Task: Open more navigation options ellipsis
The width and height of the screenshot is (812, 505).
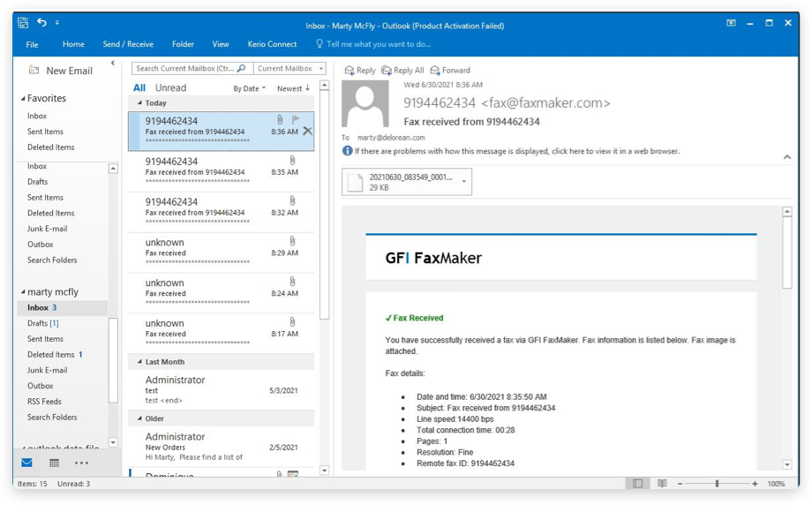Action: 81,463
